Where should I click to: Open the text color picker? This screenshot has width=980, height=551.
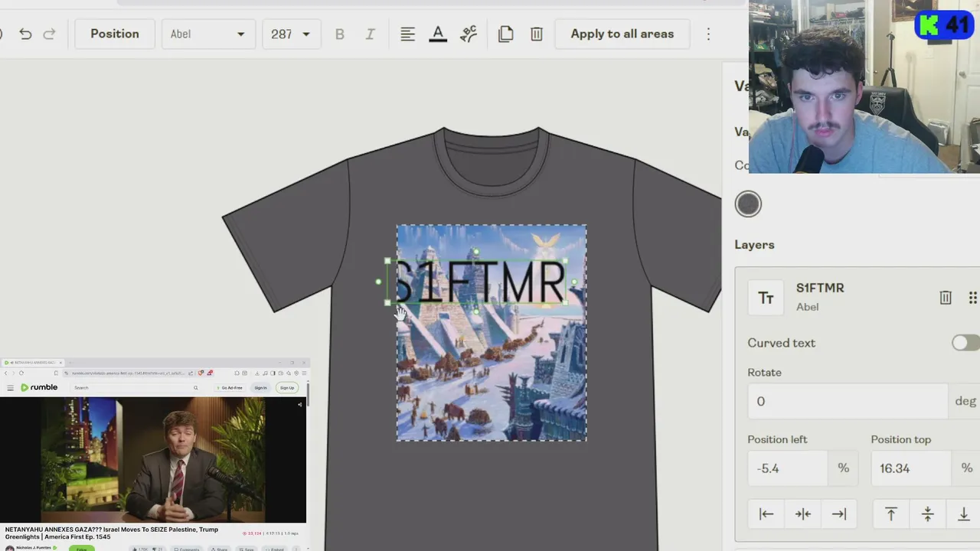coord(438,34)
